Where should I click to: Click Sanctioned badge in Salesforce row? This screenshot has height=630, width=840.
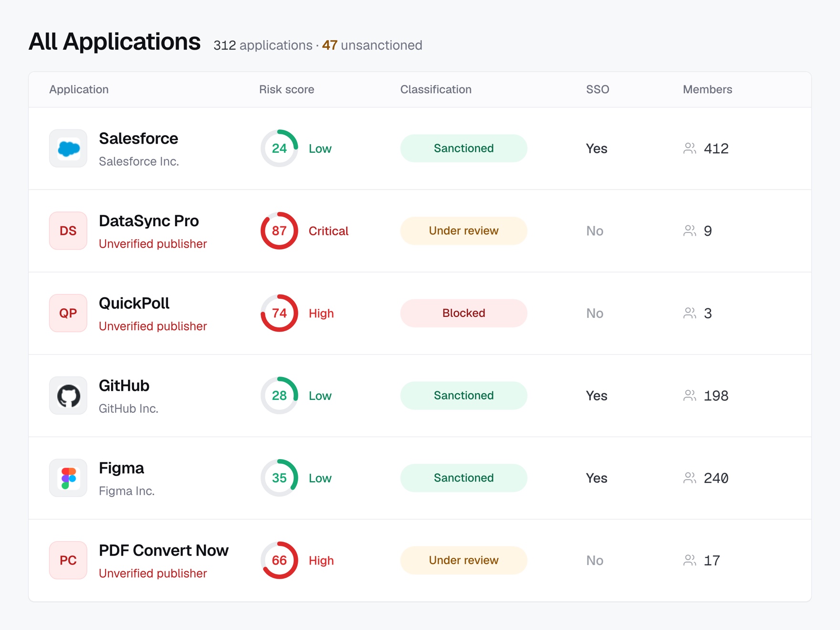463,148
